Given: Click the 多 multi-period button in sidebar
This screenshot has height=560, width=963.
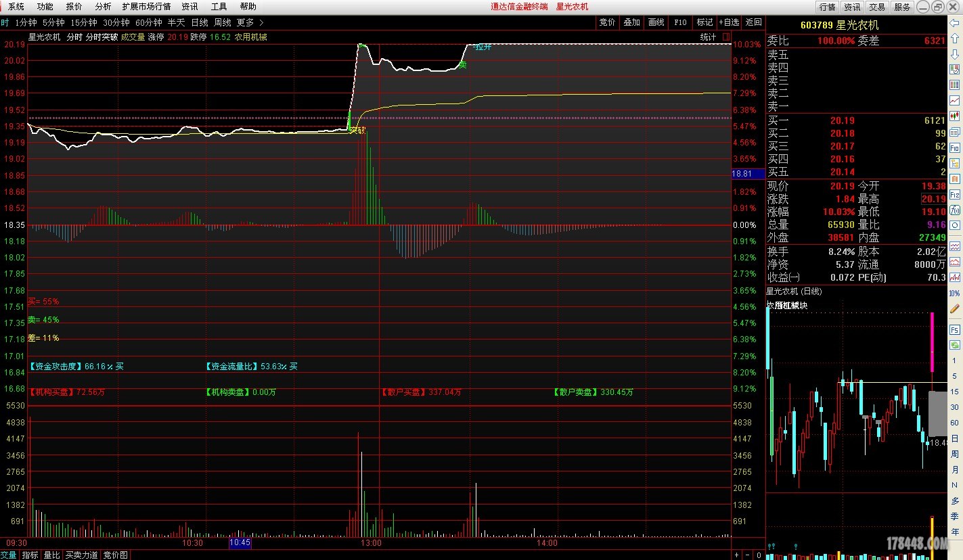Looking at the screenshot, I should pos(954,500).
